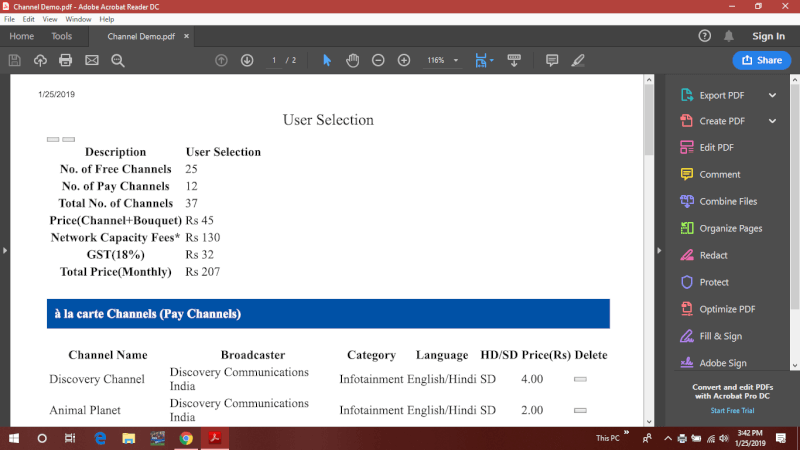The height and width of the screenshot is (450, 800).
Task: Open the Window menu
Action: [x=78, y=19]
